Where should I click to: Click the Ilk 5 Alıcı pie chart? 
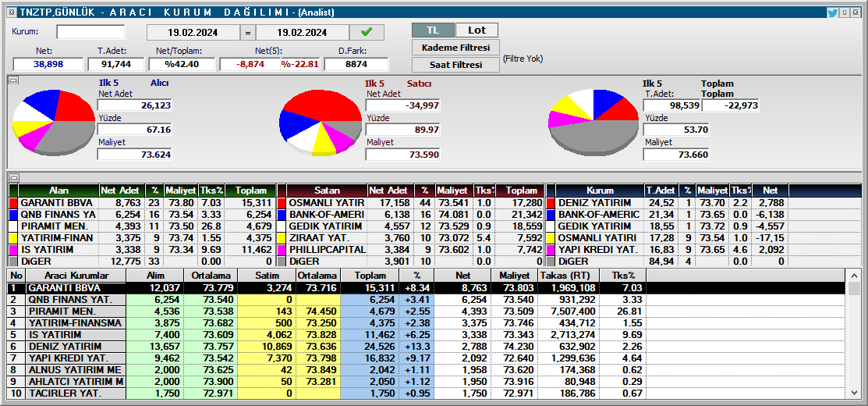click(x=54, y=121)
